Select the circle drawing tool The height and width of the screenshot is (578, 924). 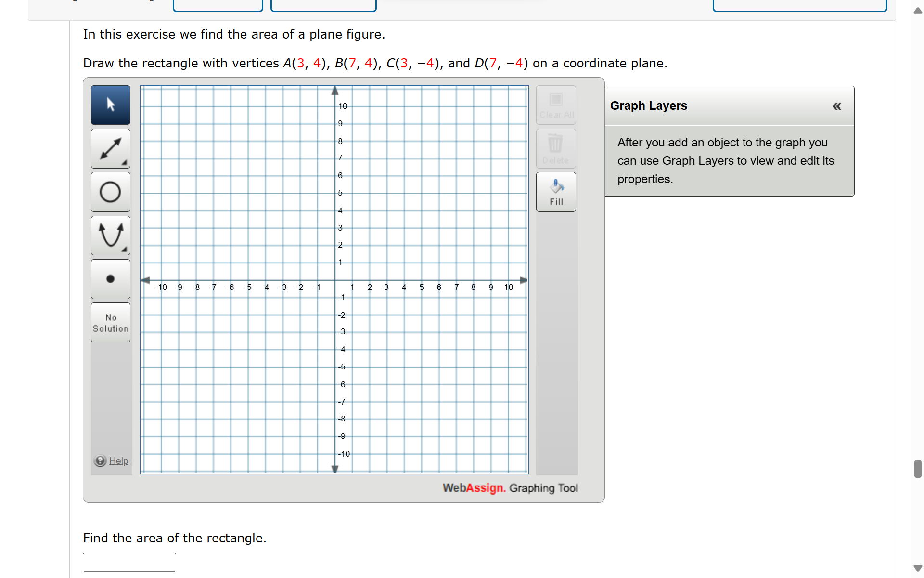tap(111, 192)
